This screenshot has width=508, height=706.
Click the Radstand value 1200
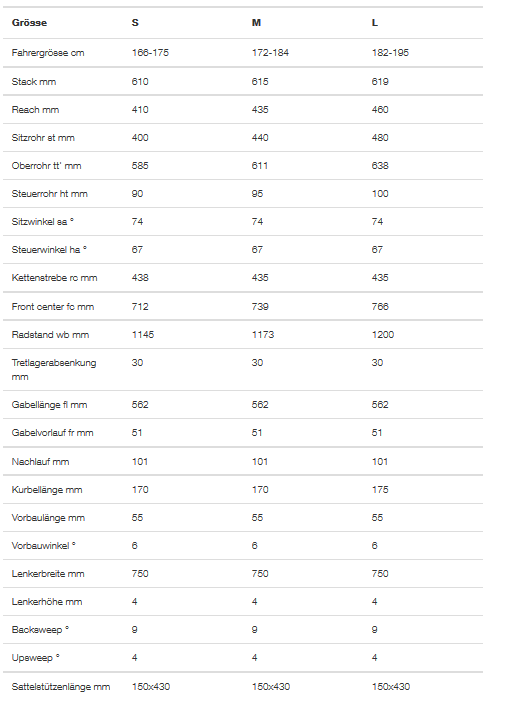pyautogui.click(x=383, y=335)
